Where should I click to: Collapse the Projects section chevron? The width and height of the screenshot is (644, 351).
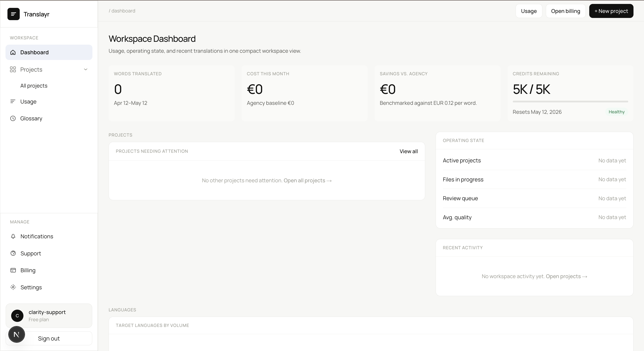[x=85, y=69]
